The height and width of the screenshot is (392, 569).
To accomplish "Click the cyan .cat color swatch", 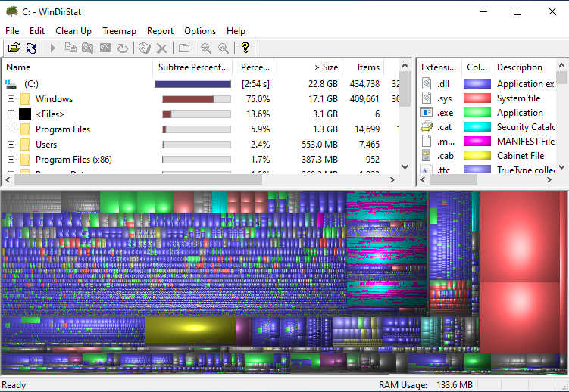I will pos(477,127).
